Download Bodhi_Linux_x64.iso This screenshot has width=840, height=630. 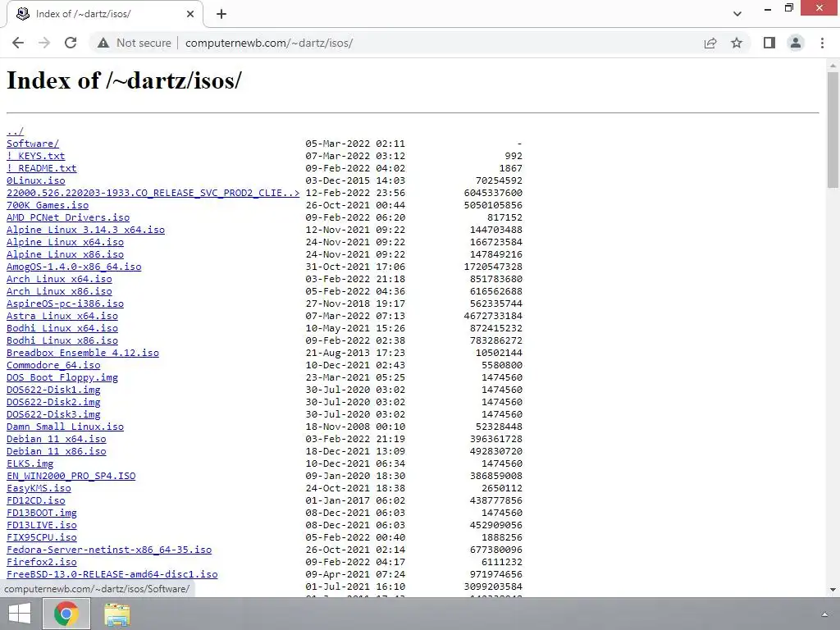[62, 328]
